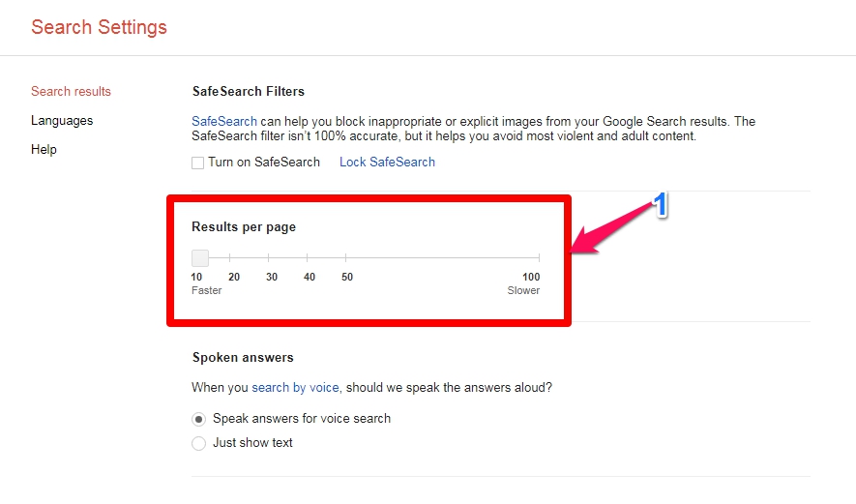856x504 pixels.
Task: Click the Slower label under slider
Action: [x=523, y=290]
